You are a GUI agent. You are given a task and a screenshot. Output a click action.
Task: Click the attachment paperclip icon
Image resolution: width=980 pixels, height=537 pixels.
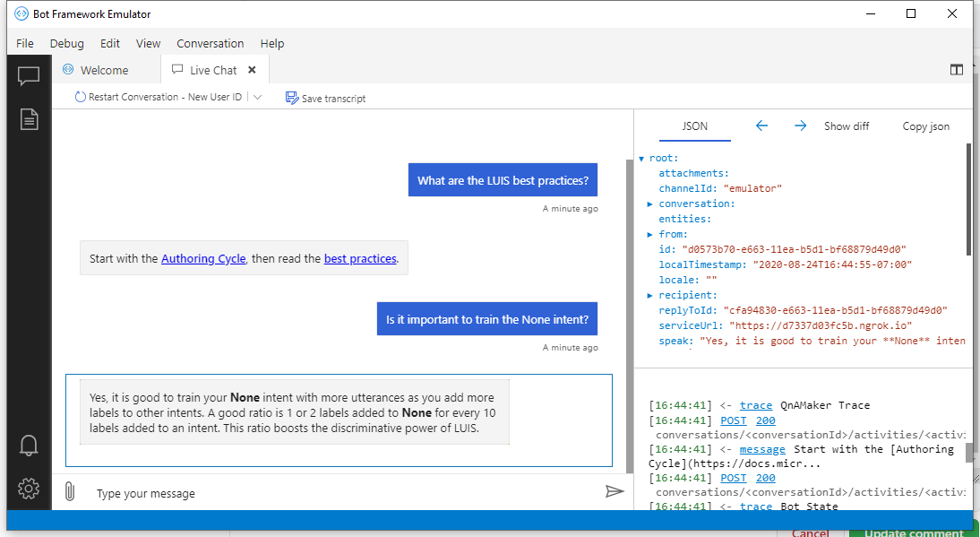point(70,492)
